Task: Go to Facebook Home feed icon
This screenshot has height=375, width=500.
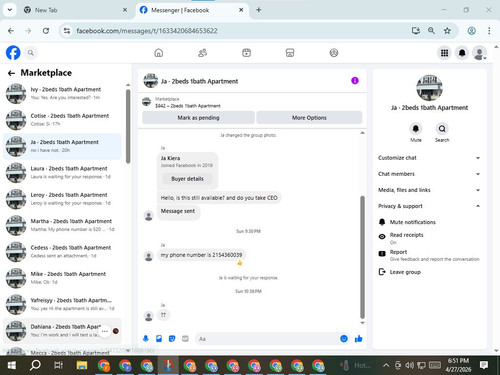Action: [x=159, y=53]
